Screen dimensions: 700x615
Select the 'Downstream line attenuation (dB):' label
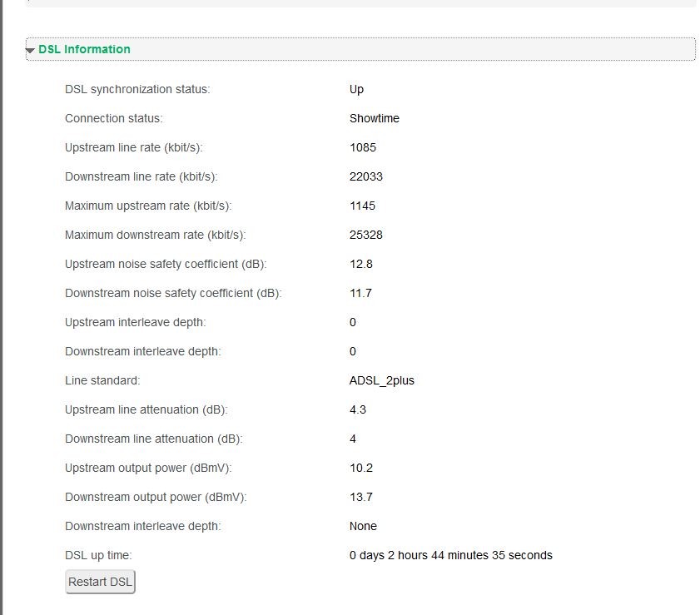pos(154,439)
